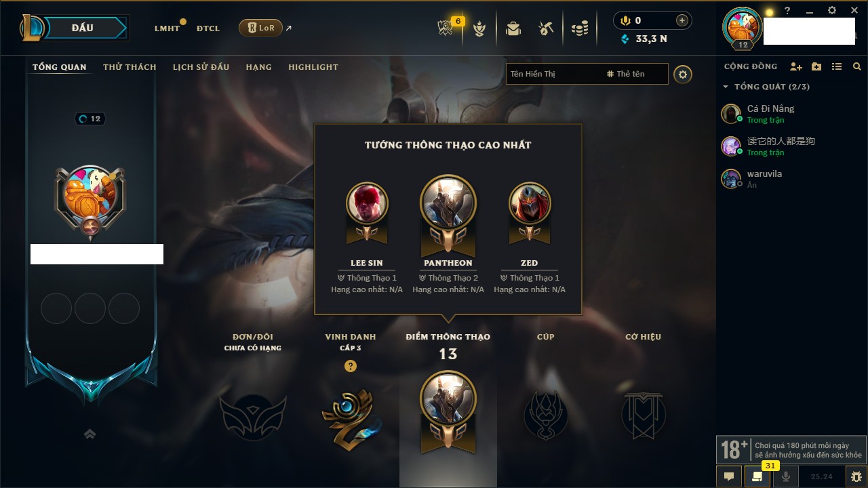The image size is (868, 488).
Task: Open profile settings gear next to search box
Action: [x=683, y=74]
